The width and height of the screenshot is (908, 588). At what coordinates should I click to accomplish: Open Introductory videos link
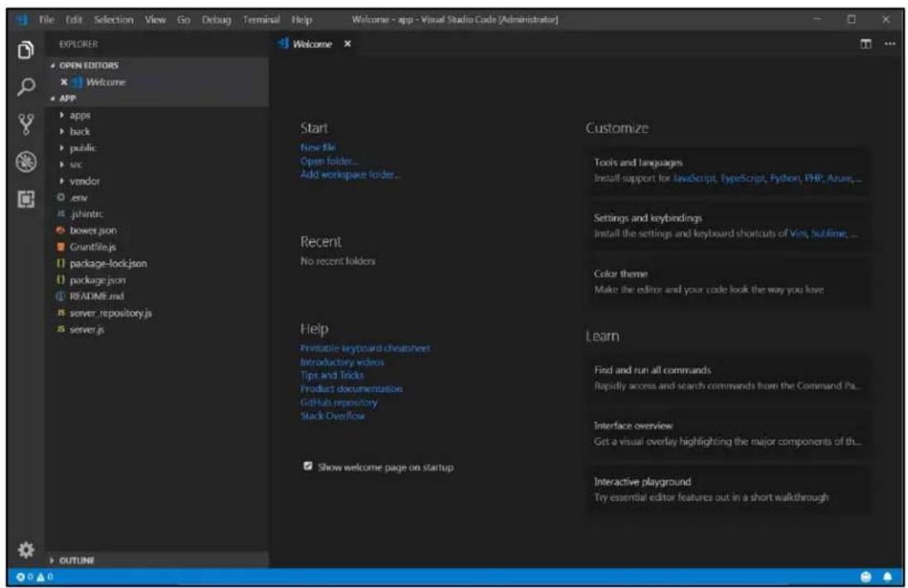pyautogui.click(x=342, y=362)
